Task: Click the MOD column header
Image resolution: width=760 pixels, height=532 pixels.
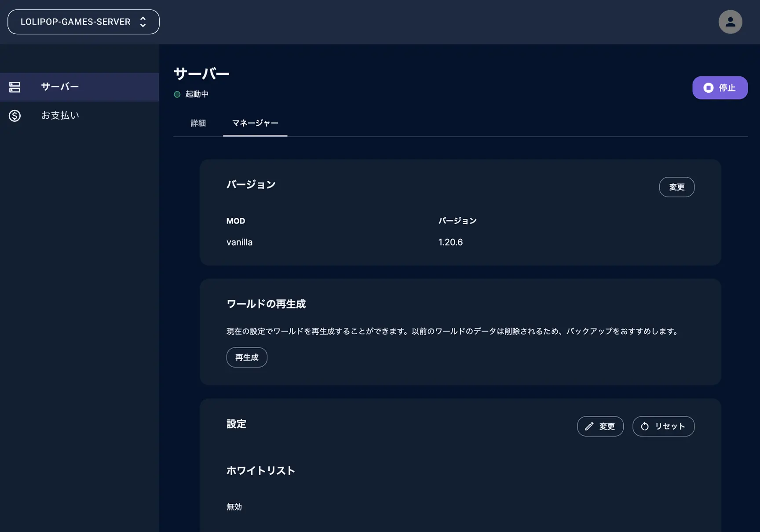Action: point(235,221)
